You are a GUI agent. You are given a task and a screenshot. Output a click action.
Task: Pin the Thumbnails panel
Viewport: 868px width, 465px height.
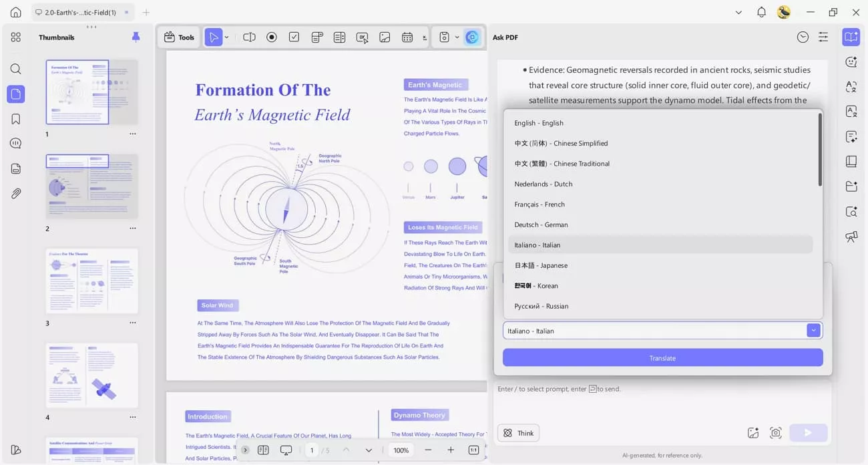click(x=136, y=37)
